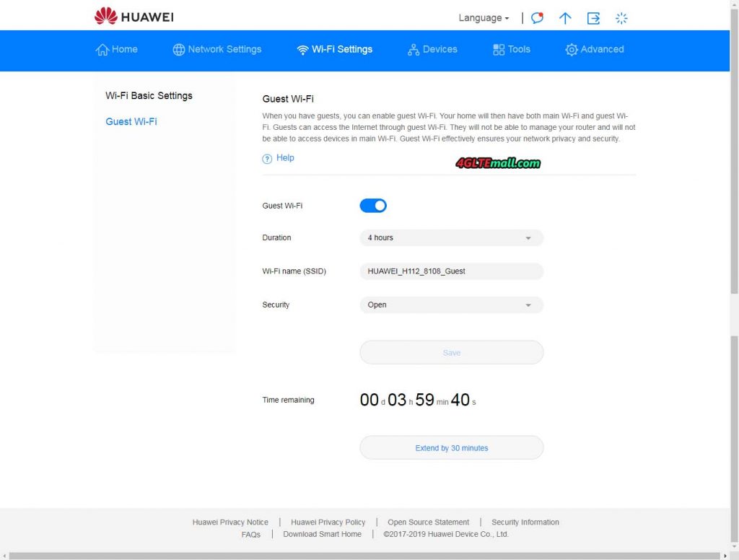This screenshot has width=739, height=560.
Task: Click the Huawei logo
Action: pyautogui.click(x=132, y=16)
